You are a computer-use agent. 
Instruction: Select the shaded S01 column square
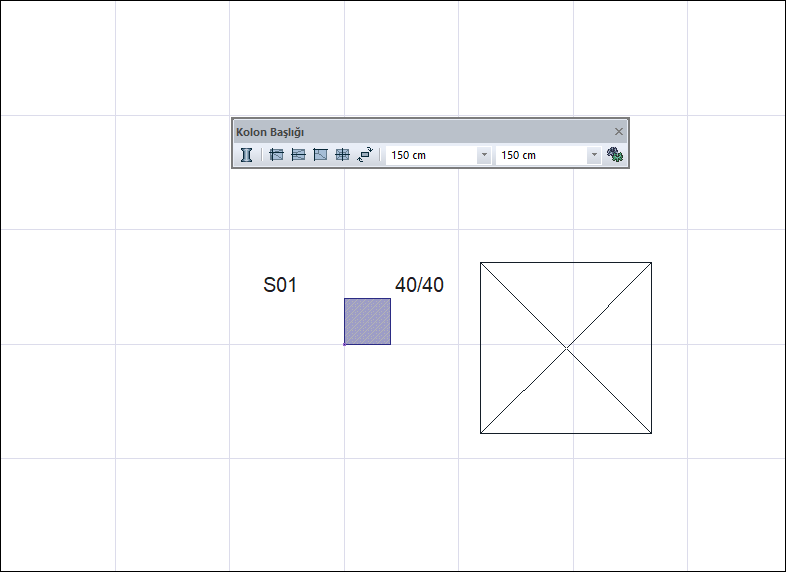[367, 321]
